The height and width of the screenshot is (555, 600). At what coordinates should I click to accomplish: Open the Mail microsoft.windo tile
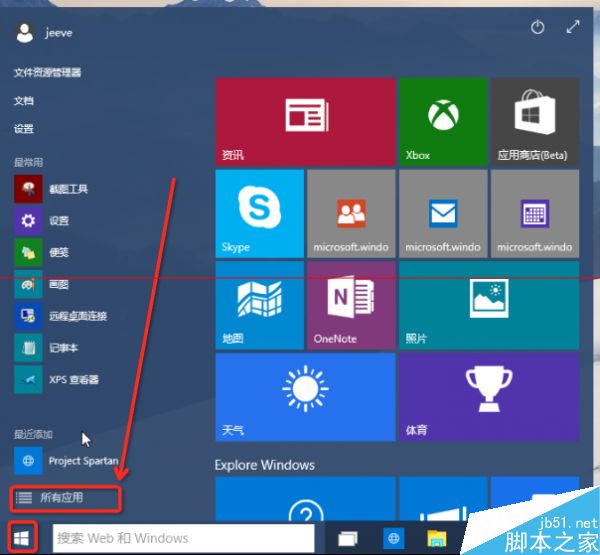point(443,214)
